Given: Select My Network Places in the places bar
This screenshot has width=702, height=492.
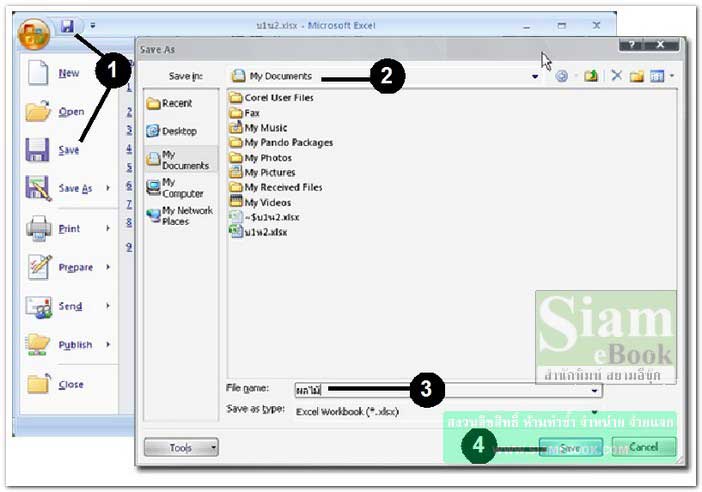Looking at the screenshot, I should click(x=180, y=216).
